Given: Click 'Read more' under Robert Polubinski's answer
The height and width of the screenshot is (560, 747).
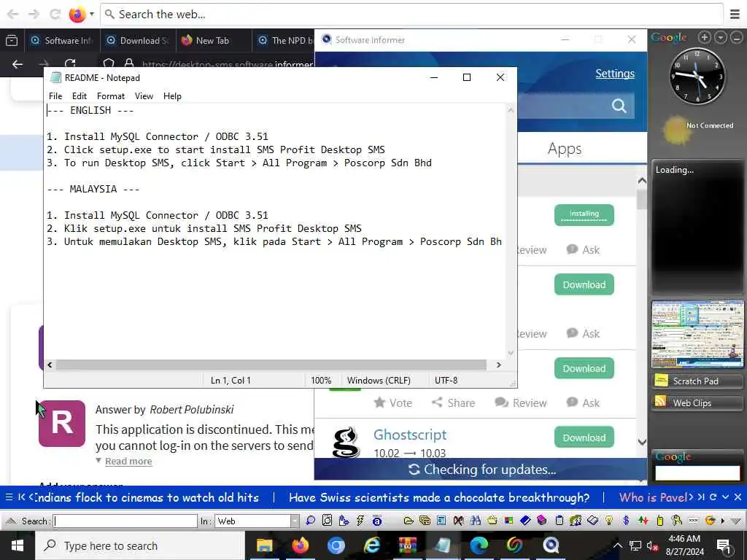Looking at the screenshot, I should [128, 461].
